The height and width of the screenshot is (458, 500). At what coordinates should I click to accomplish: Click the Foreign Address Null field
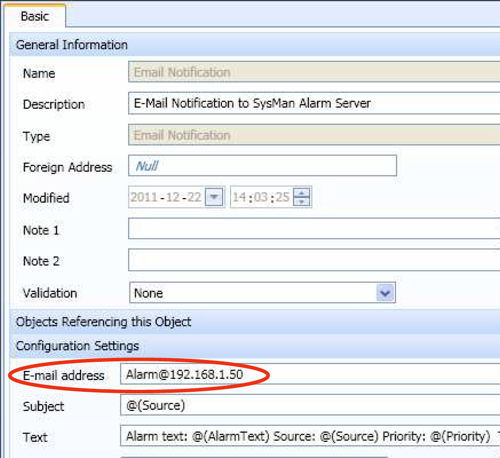262,166
